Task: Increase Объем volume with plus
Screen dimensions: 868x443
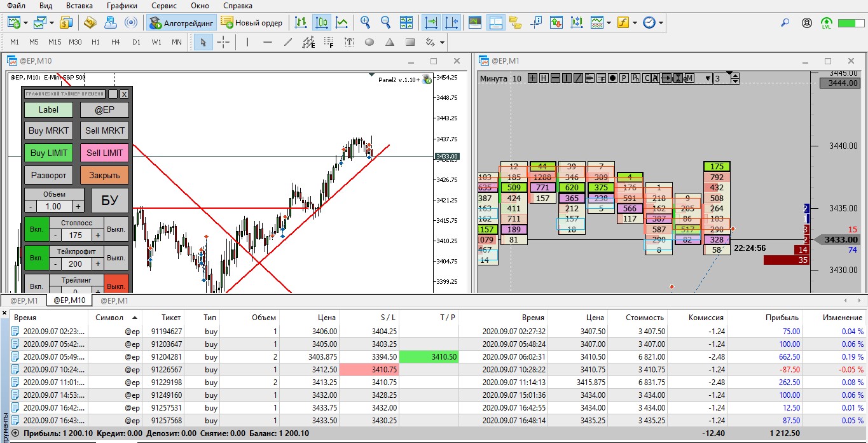Action: tap(78, 206)
